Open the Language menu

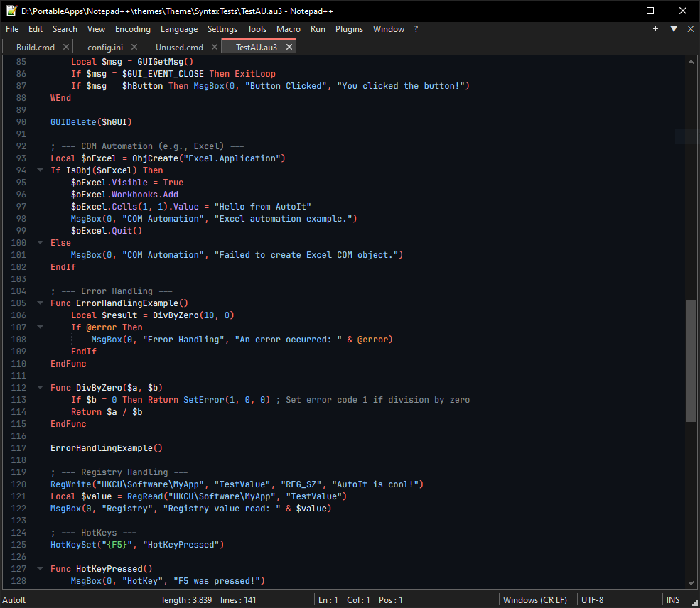point(179,29)
